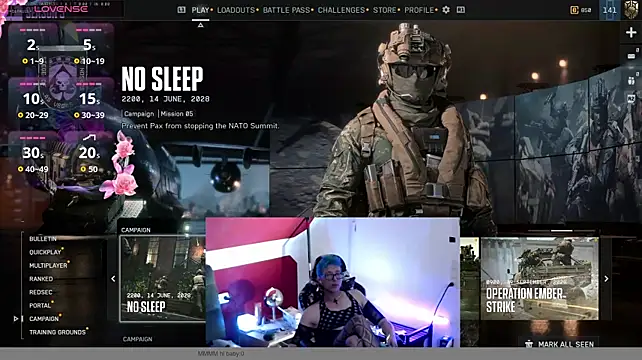Click the lowest icon on the right edge
Image resolution: width=642 pixels, height=360 pixels.
pyautogui.click(x=631, y=99)
